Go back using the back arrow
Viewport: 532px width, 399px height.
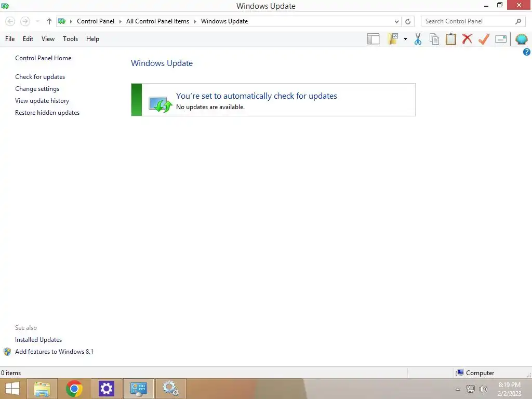10,21
